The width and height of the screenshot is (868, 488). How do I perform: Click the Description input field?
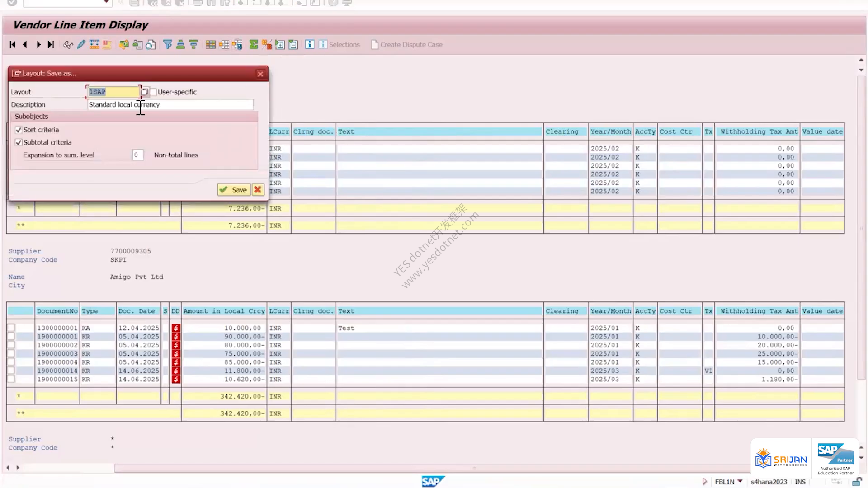(170, 104)
